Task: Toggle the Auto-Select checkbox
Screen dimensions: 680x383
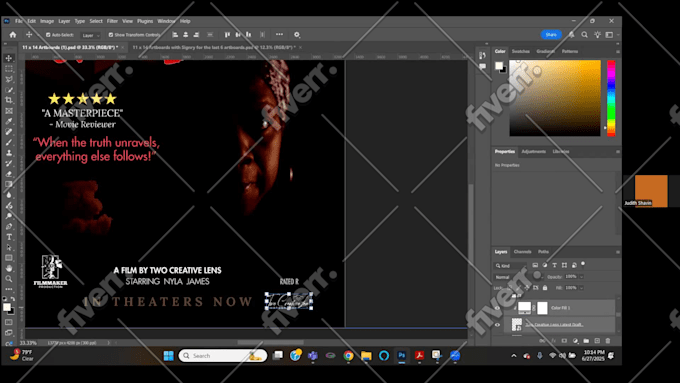Action: point(48,35)
